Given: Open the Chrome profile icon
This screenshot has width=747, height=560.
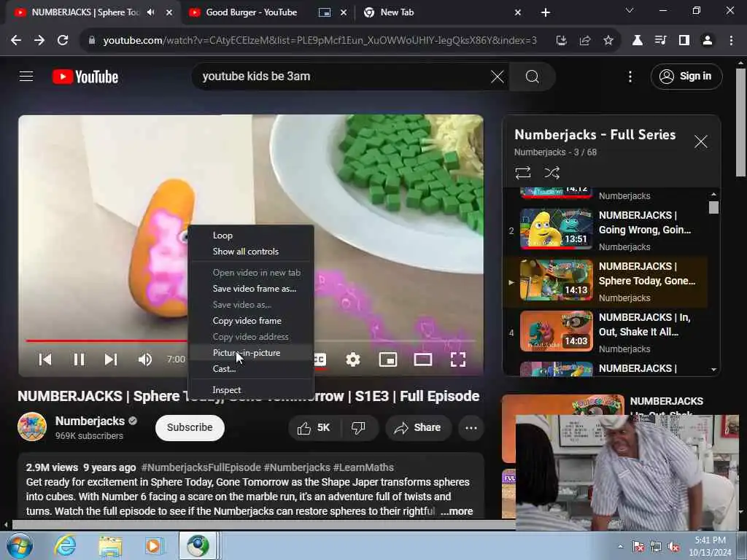Looking at the screenshot, I should (707, 41).
